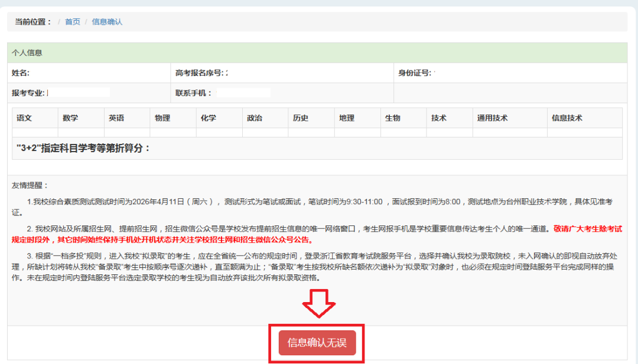Image resolution: width=638 pixels, height=364 pixels.
Task: Select the 化学 column header
Action: pos(209,118)
